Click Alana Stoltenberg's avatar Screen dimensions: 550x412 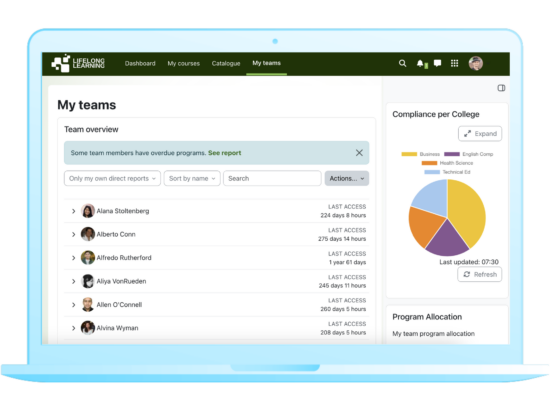pos(88,211)
